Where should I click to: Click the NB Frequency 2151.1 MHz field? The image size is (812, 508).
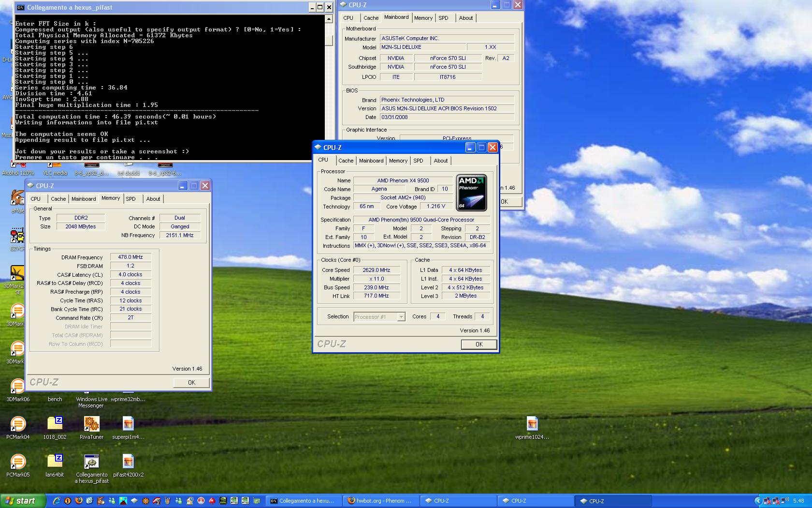click(x=180, y=235)
